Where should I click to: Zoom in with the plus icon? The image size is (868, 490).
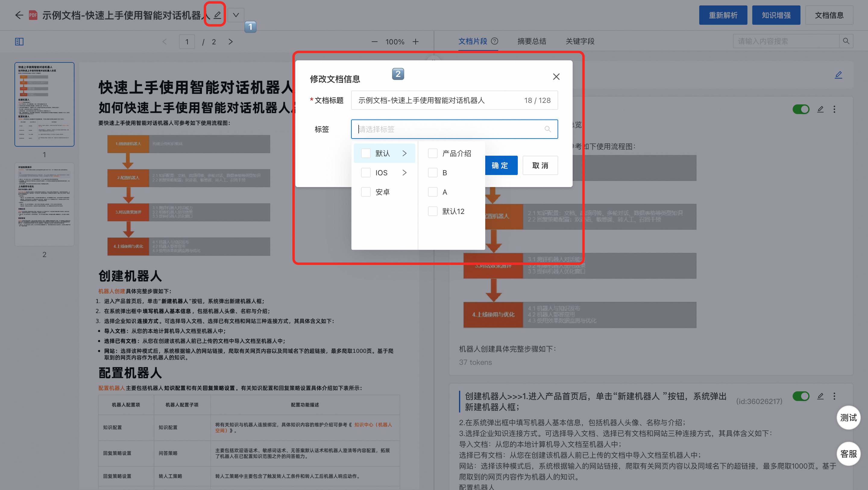416,41
